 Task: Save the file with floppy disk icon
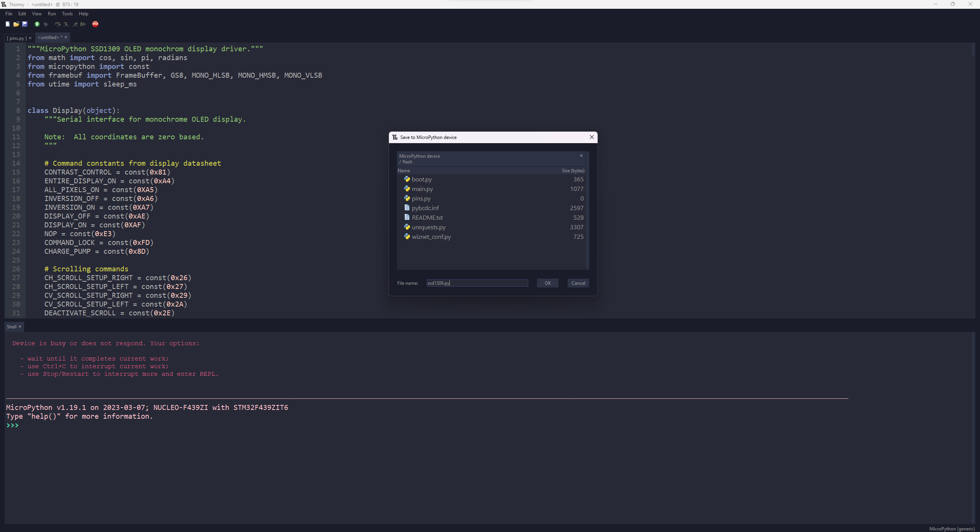(x=25, y=24)
